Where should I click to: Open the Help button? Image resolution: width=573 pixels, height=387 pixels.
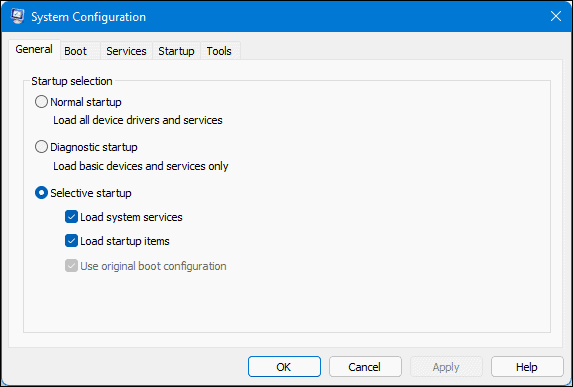tap(527, 367)
